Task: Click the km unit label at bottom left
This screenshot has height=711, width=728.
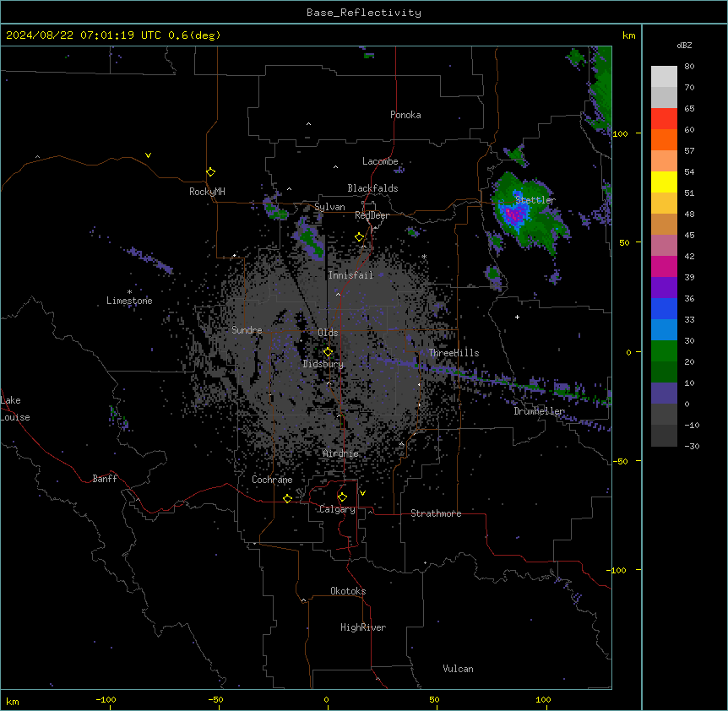Action: (x=13, y=701)
